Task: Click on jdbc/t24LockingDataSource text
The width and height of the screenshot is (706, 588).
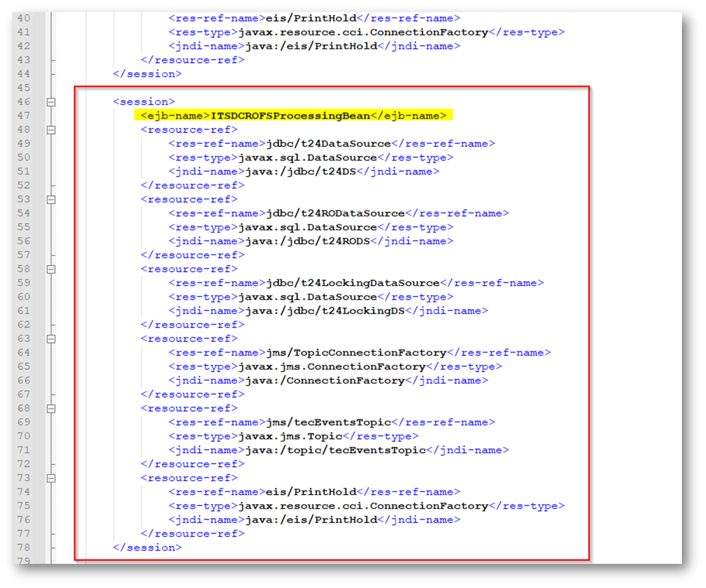Action: click(x=352, y=283)
